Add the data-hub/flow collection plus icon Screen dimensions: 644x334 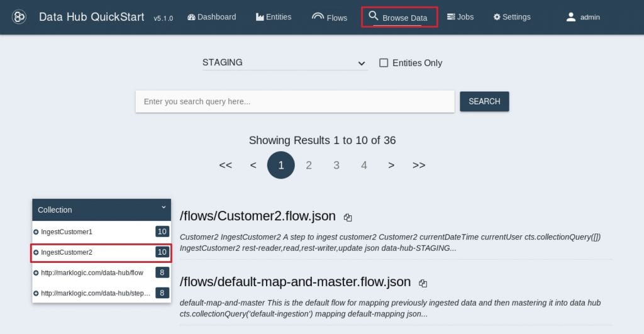pos(36,272)
